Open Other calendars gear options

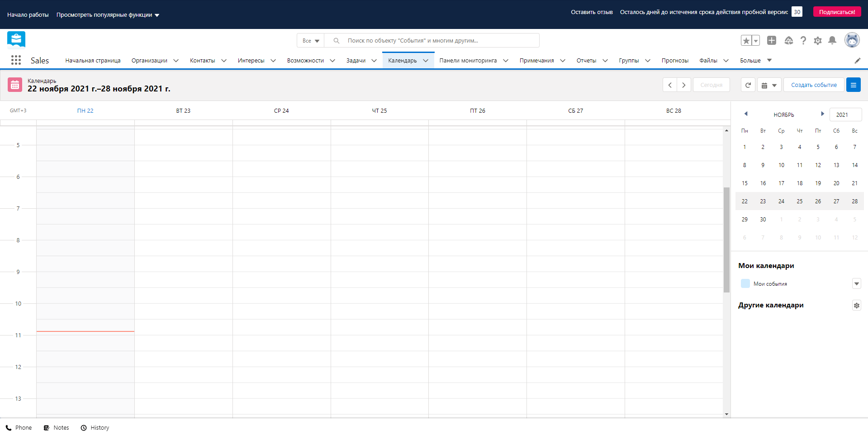point(857,306)
